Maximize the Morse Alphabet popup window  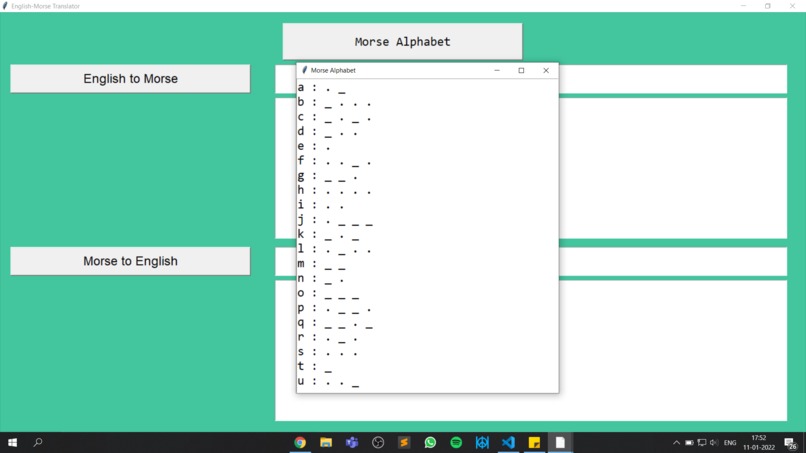[x=521, y=70]
